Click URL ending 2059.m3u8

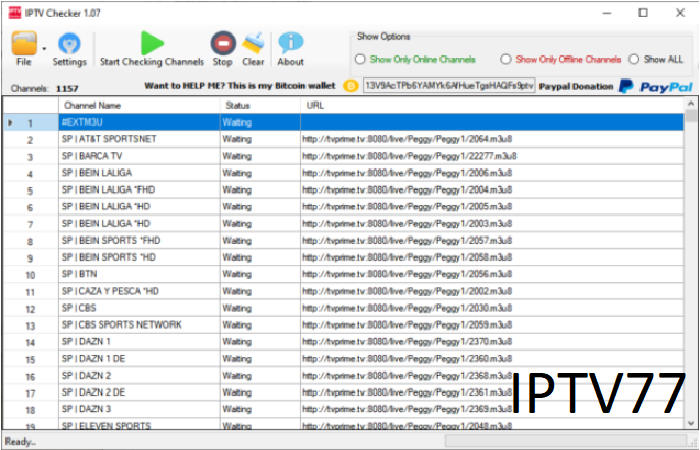click(492, 325)
